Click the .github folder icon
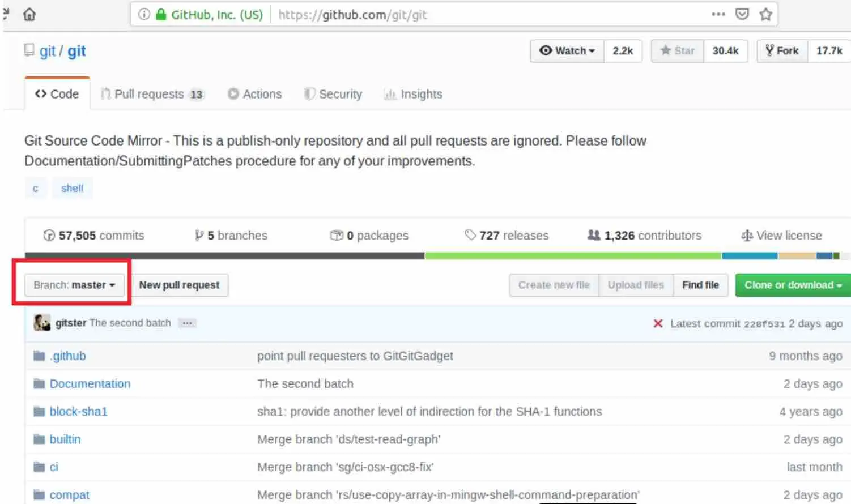Viewport: 851px width, 504px height. pos(39,356)
